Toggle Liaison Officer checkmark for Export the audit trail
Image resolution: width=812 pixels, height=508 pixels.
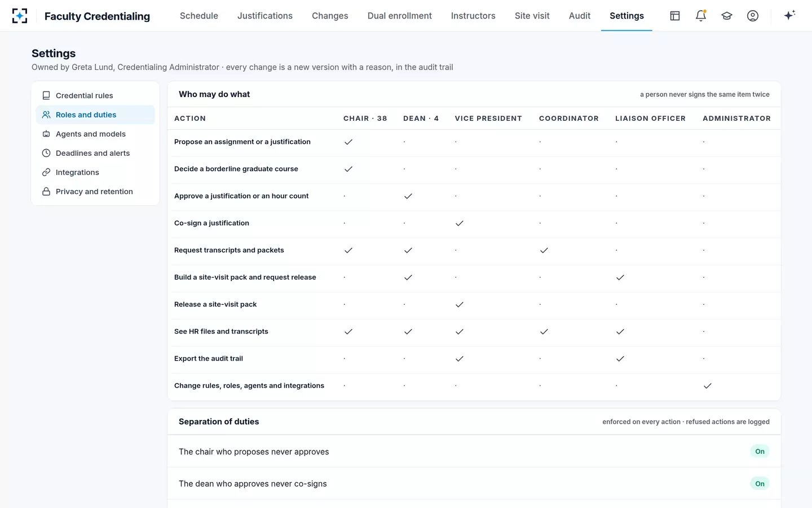point(620,358)
